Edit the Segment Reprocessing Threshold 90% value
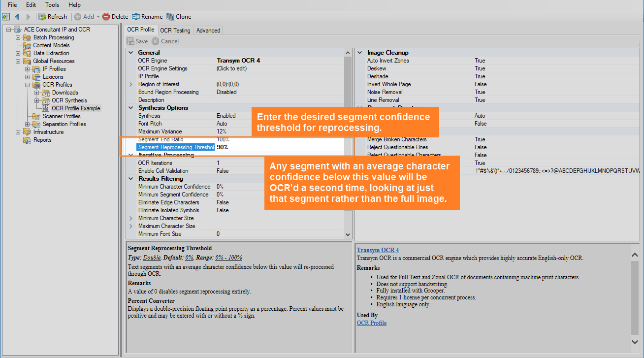Viewport: 644px width, 358px height. (x=279, y=147)
